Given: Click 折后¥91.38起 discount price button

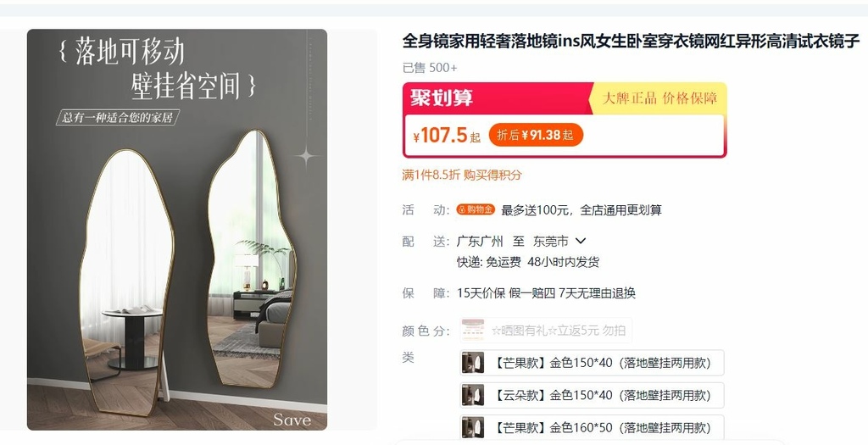Looking at the screenshot, I should point(536,135).
